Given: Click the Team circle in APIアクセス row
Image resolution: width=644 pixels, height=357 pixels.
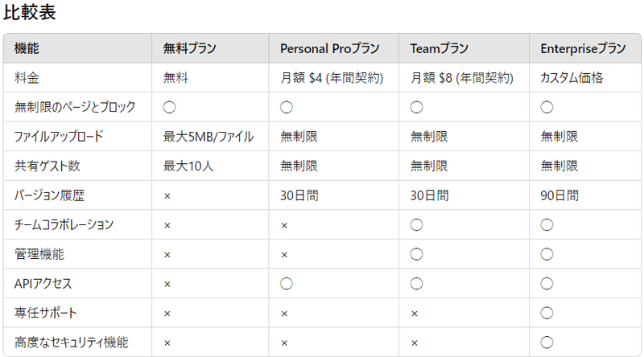Looking at the screenshot, I should point(416,284).
